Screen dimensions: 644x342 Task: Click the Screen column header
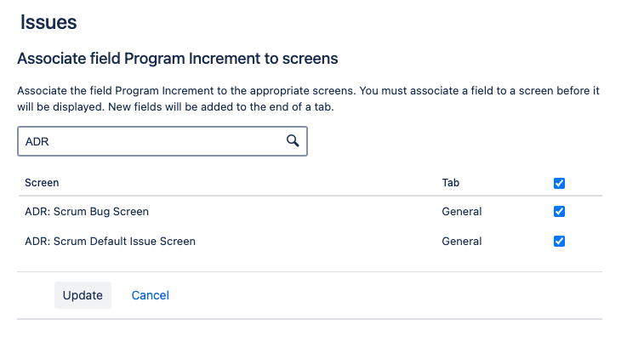pyautogui.click(x=42, y=183)
